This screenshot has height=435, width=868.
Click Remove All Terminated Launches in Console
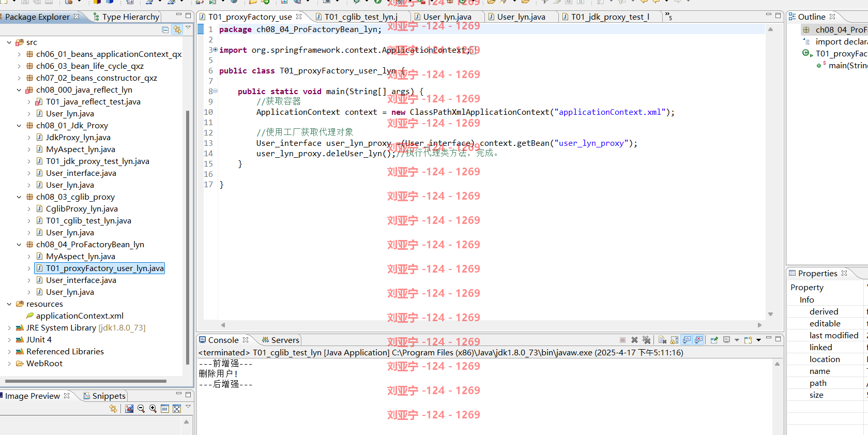click(x=646, y=340)
